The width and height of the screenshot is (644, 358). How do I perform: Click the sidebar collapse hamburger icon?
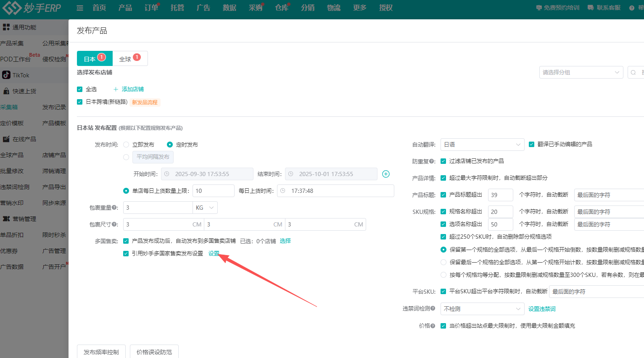pyautogui.click(x=79, y=7)
